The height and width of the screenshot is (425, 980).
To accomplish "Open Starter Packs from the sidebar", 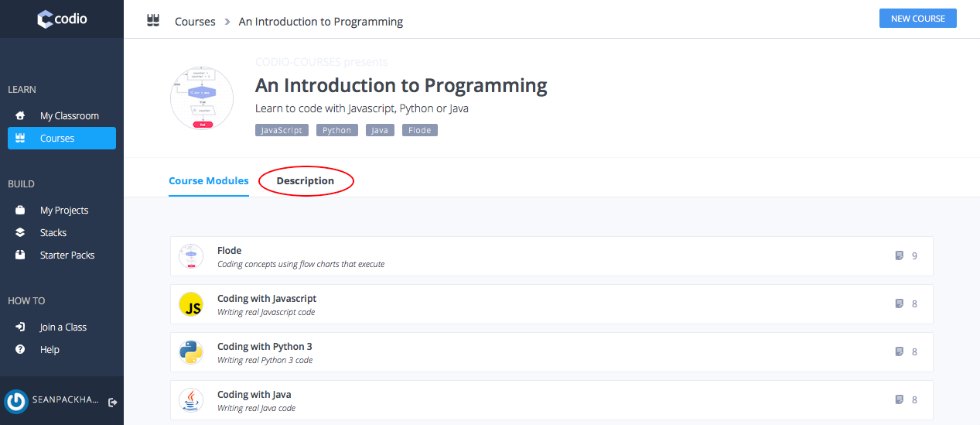I will pos(67,255).
